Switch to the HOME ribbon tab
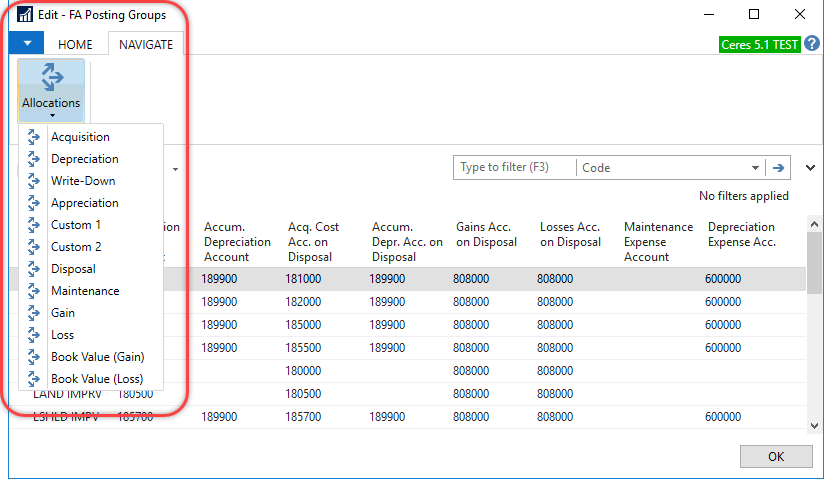The width and height of the screenshot is (824, 479). (75, 45)
